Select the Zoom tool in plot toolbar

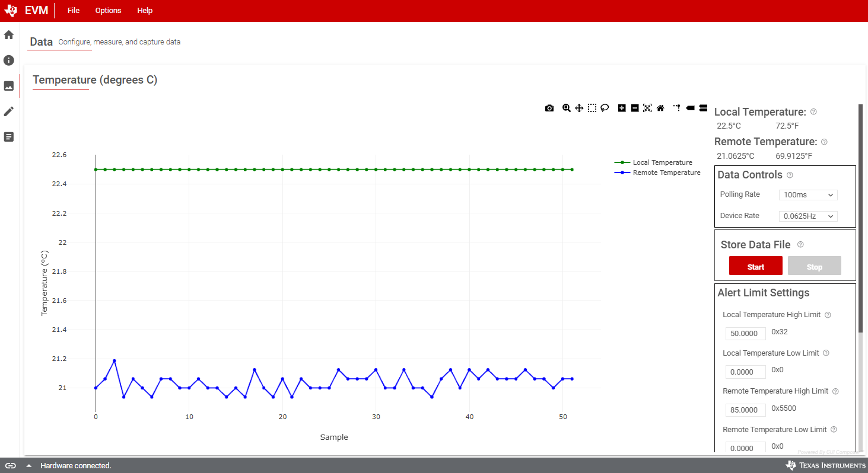pyautogui.click(x=567, y=108)
